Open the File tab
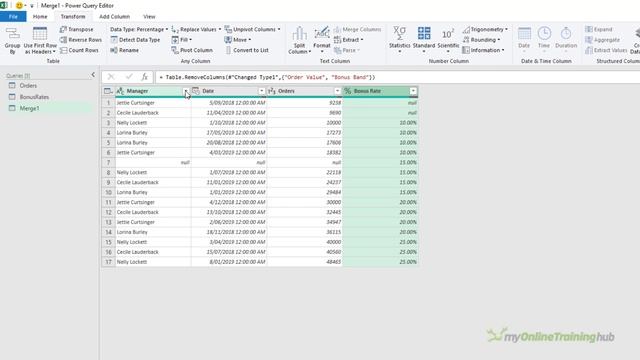 pos(13,16)
